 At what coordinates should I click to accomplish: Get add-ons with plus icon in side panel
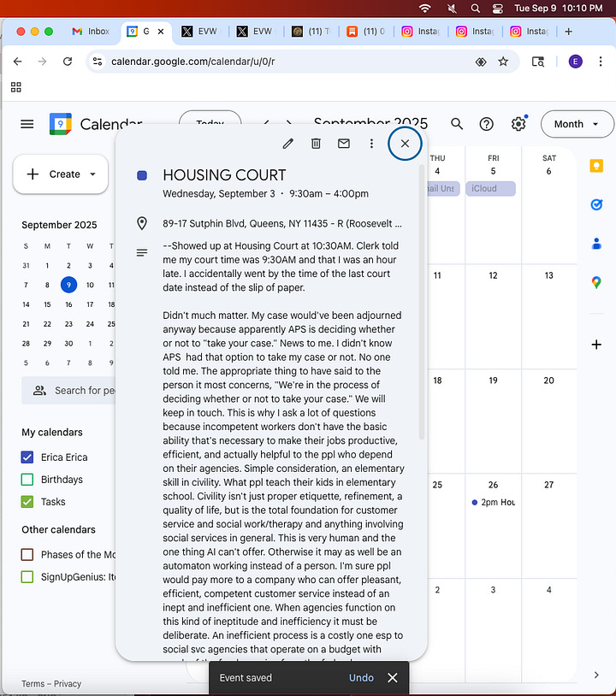596,345
